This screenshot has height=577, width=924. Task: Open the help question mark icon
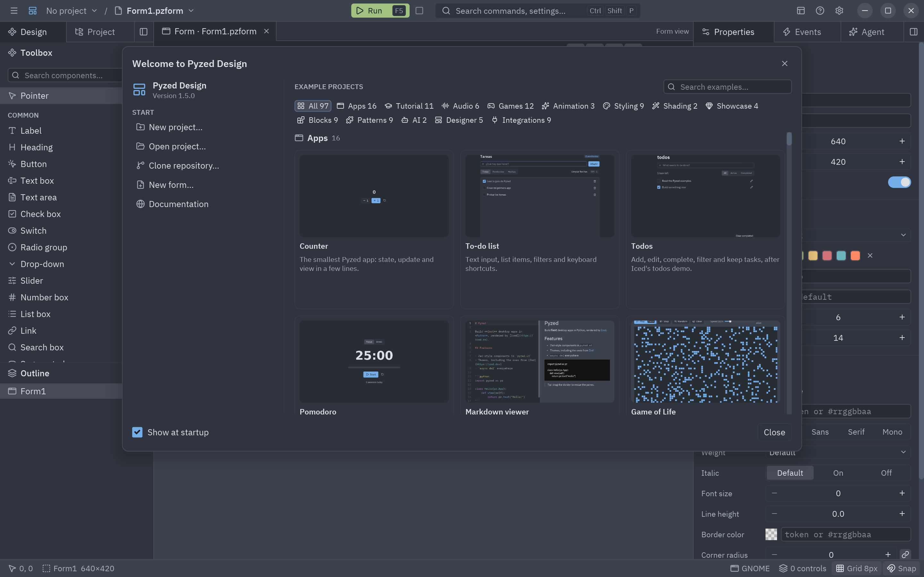[820, 11]
